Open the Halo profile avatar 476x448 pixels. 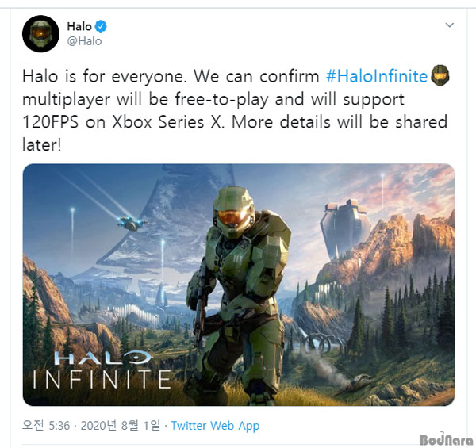click(40, 33)
